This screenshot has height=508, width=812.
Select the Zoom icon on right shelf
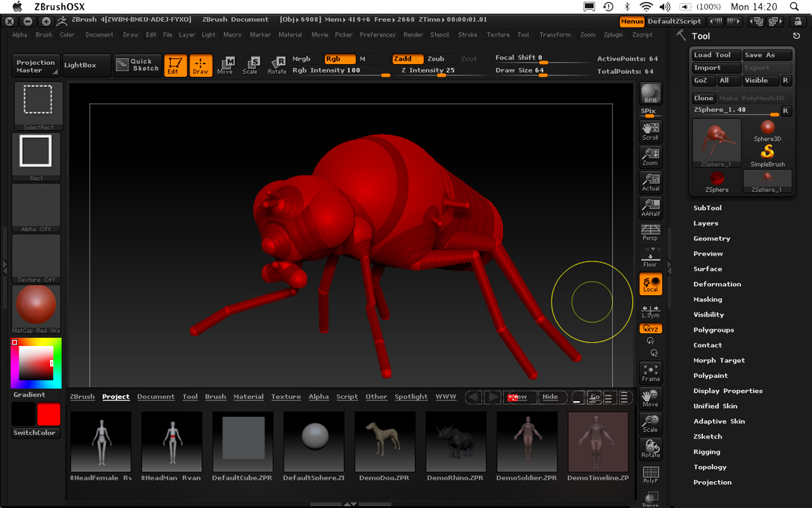(650, 155)
